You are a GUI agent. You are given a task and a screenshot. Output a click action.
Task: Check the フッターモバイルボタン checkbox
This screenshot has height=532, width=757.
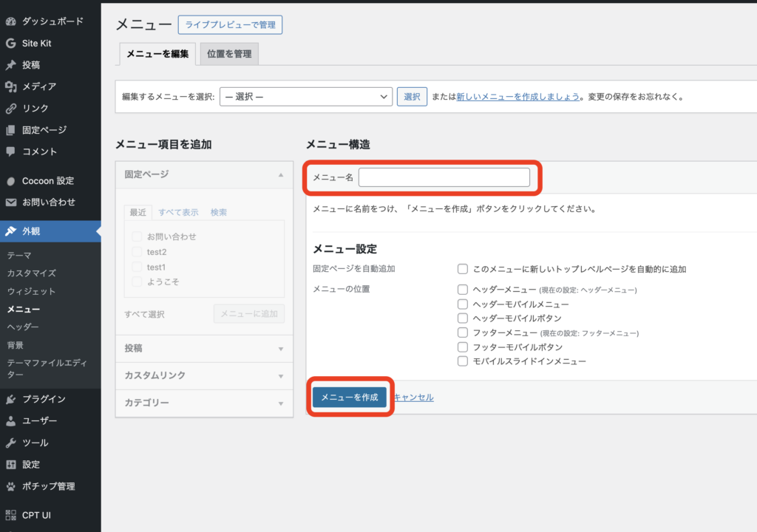[463, 347]
